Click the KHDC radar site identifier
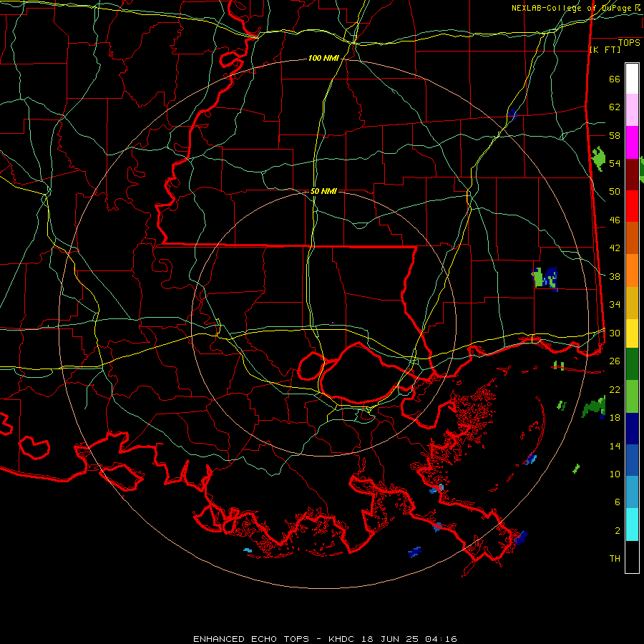Viewport: 644px width, 644px height. pyautogui.click(x=343, y=639)
